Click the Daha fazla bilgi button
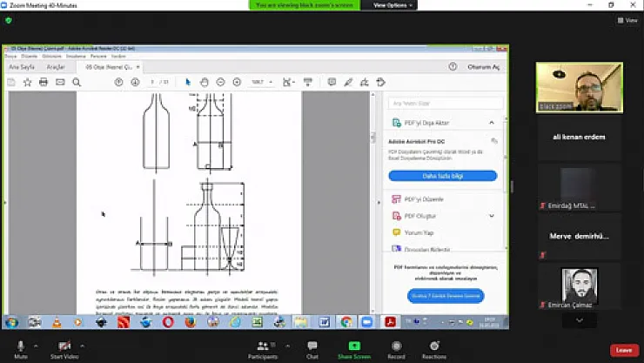This screenshot has height=363, width=644. 442,175
